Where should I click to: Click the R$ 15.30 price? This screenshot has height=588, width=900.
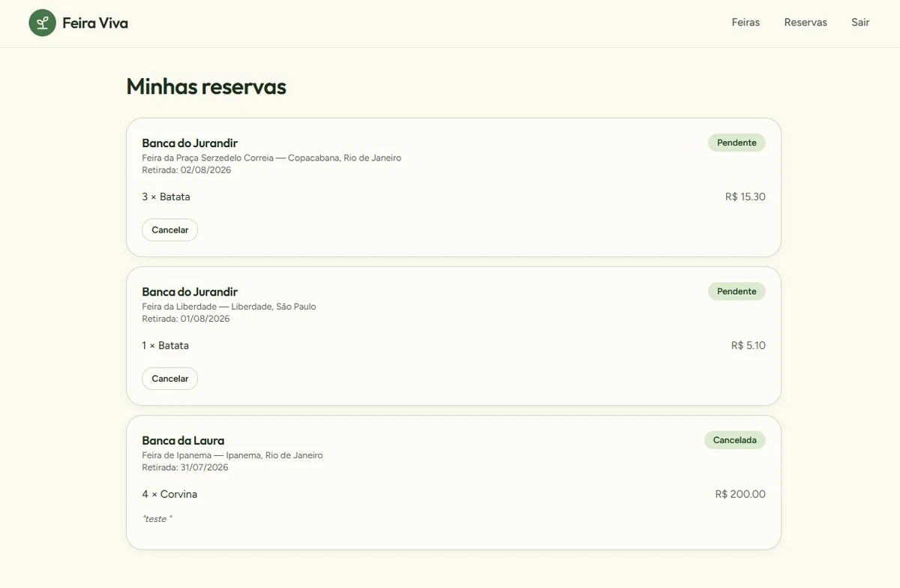[x=745, y=197]
